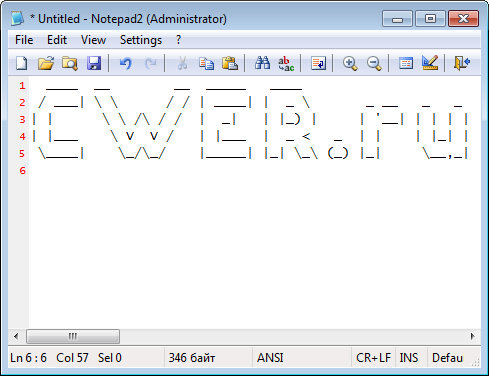Viewport: 489px width, 376px height.
Task: Click the New document toolbar icon
Action: (x=22, y=63)
